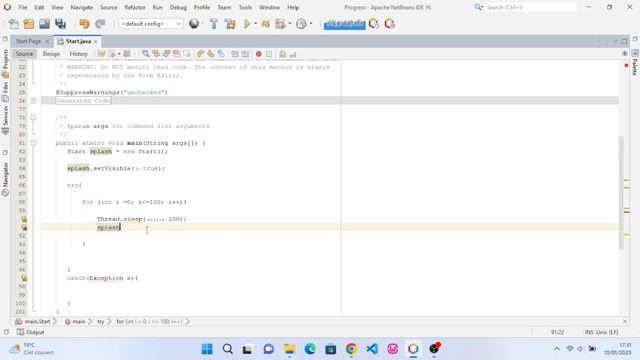Screen dimensions: 640x360
Task: Click the search input field
Action: point(530,7)
